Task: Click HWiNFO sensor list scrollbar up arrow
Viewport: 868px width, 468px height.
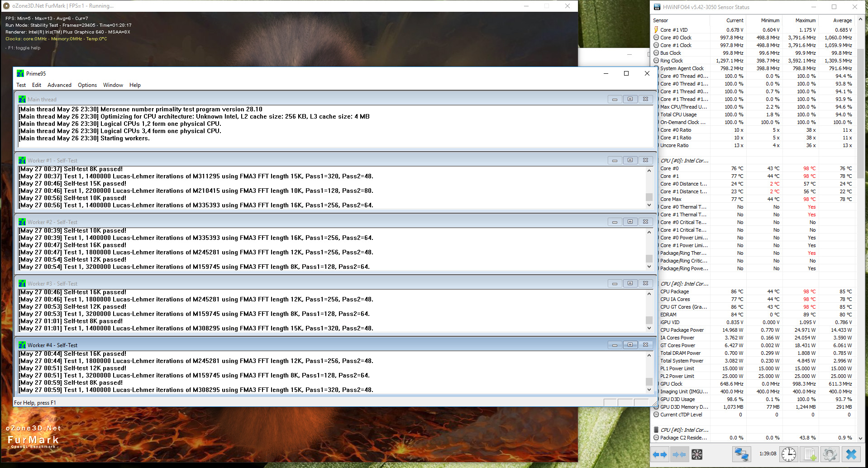Action: coord(860,20)
